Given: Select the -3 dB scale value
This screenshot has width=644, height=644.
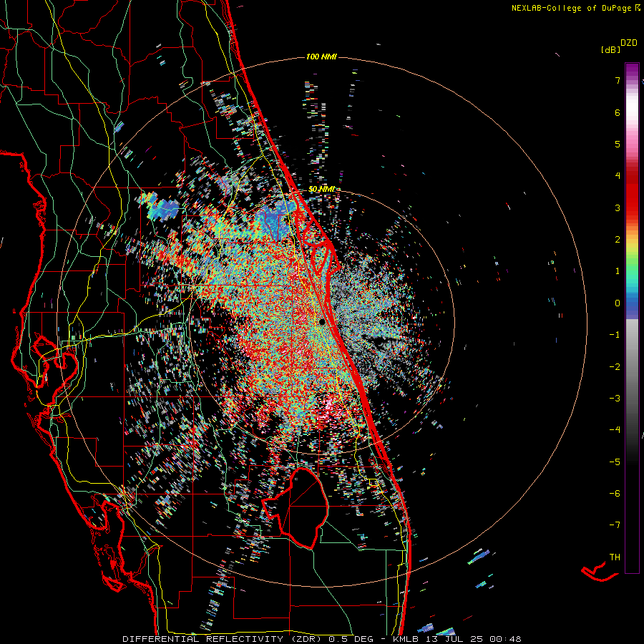Looking at the screenshot, I should click(x=615, y=399).
